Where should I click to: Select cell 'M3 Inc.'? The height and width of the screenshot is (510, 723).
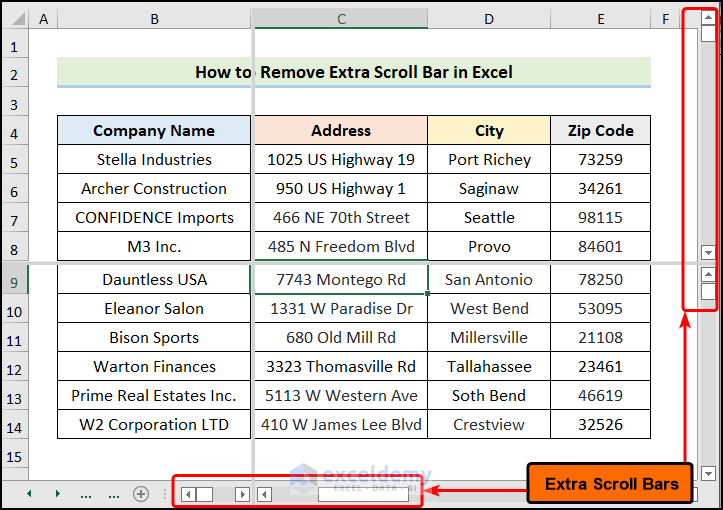pos(154,247)
